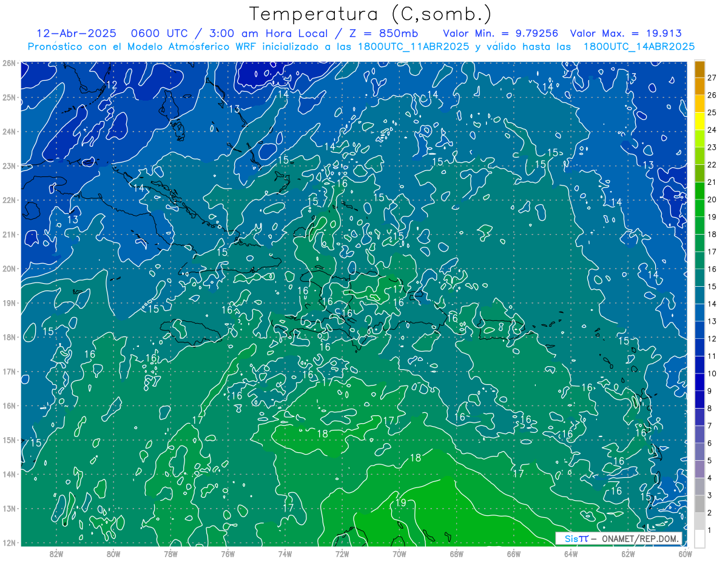Click color scale value '22'
This screenshot has width=728, height=562.
point(712,165)
